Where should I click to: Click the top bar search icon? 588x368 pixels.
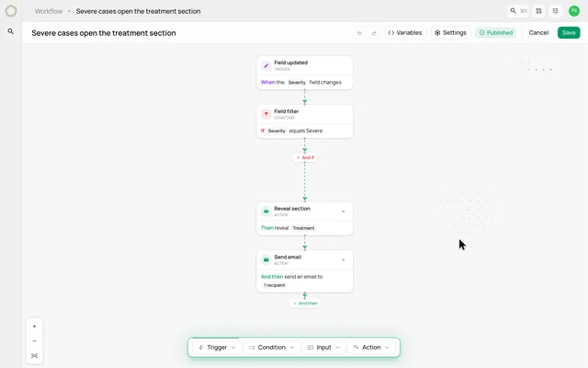tap(513, 11)
